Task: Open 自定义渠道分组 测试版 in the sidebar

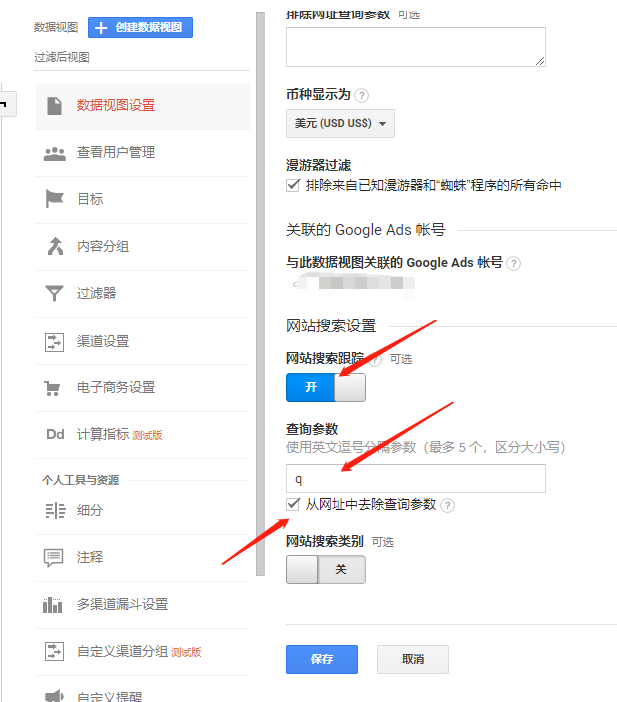Action: [x=142, y=652]
